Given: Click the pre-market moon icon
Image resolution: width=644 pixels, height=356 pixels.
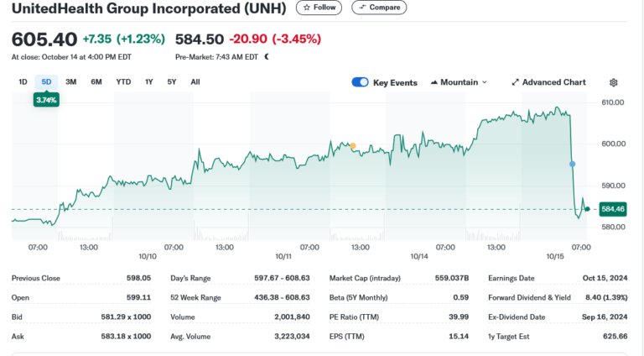Looking at the screenshot, I should click(x=267, y=57).
